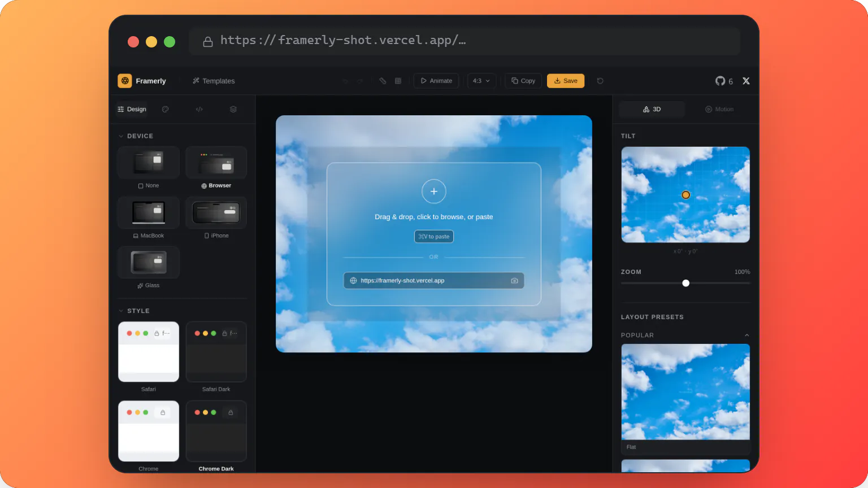
Task: Click the orange Save button
Action: [566, 81]
